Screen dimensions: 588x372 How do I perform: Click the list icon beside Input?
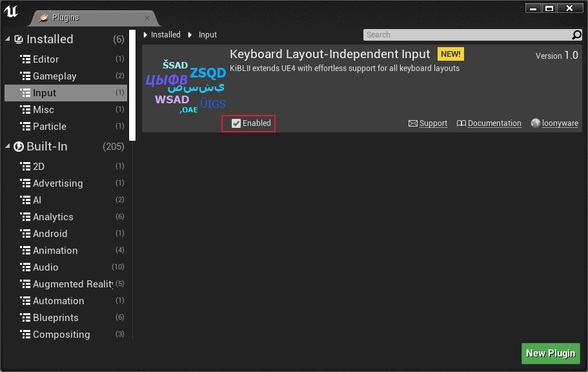25,93
